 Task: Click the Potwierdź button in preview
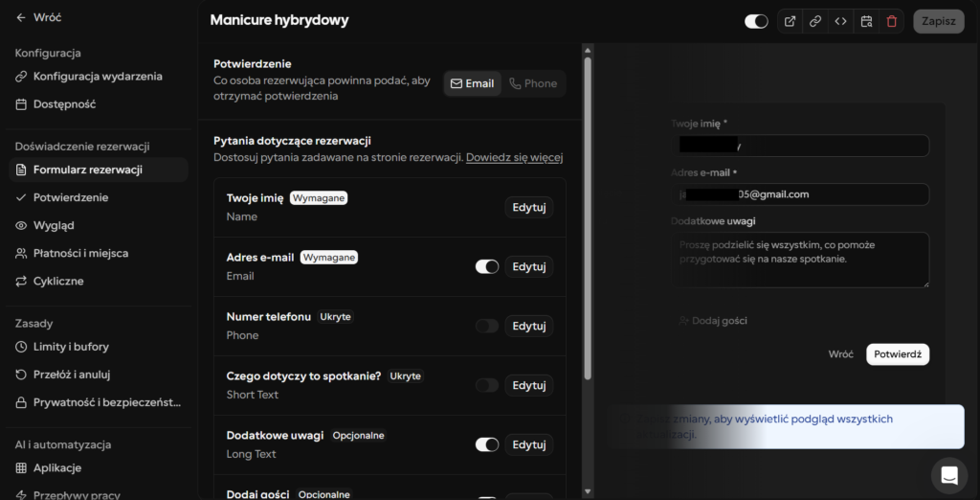click(x=898, y=354)
